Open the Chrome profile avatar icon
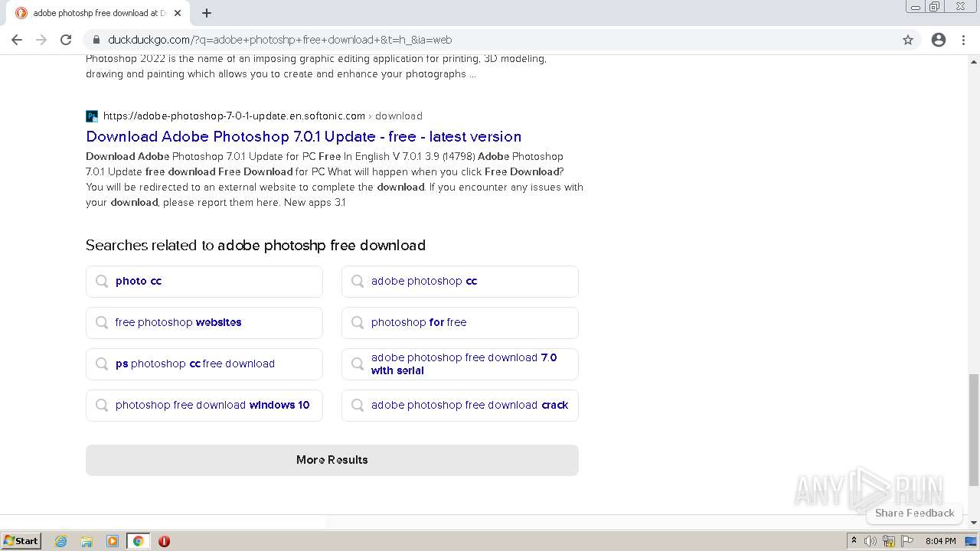 click(x=939, y=40)
